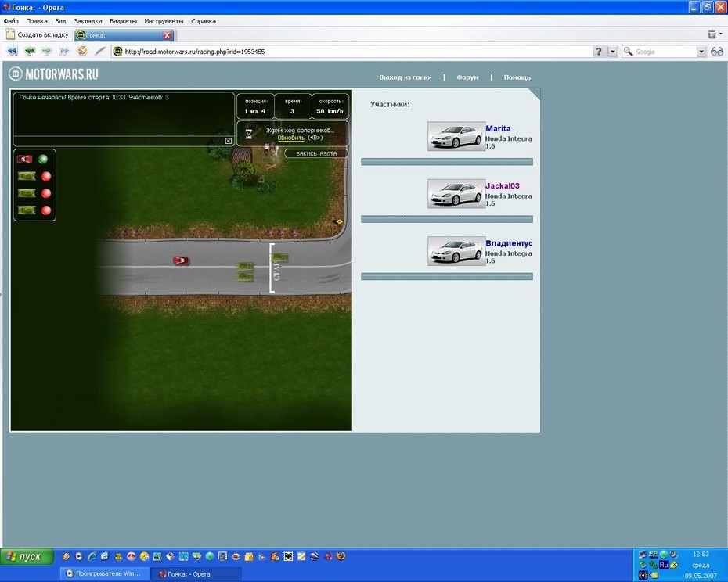The image size is (728, 582).
Task: Go back with the green left arrow
Action: (x=30, y=51)
